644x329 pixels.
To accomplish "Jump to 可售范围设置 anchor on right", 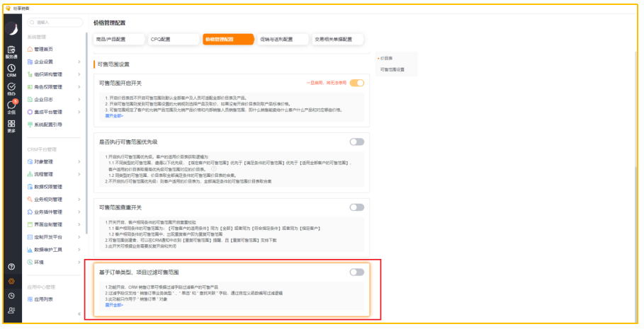I will 392,70.
